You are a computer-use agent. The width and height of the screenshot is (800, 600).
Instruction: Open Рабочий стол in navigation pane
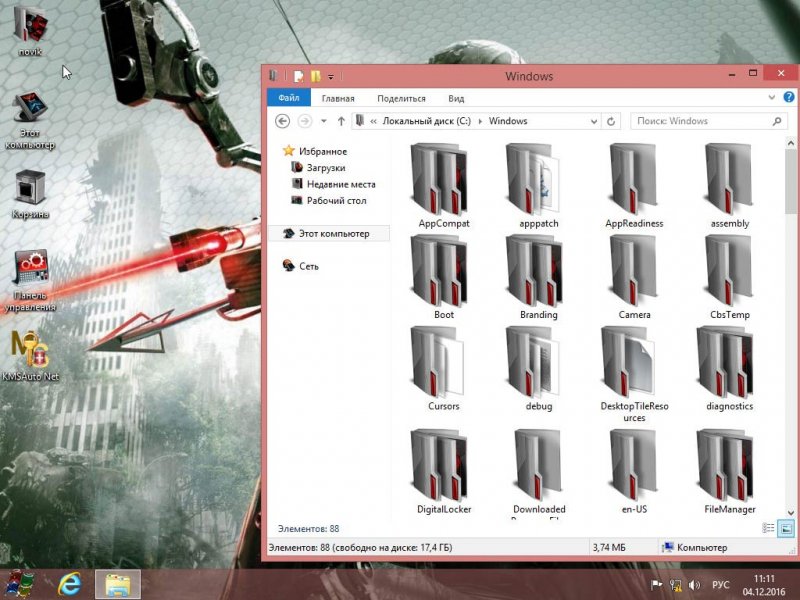pos(329,201)
